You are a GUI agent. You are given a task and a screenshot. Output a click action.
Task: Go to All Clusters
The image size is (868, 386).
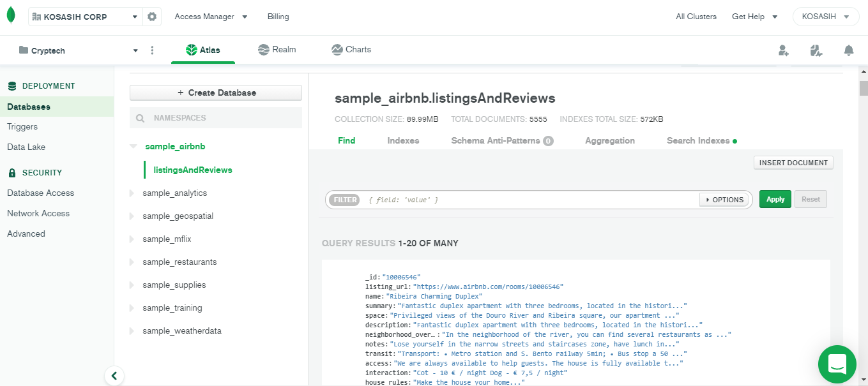click(x=696, y=17)
